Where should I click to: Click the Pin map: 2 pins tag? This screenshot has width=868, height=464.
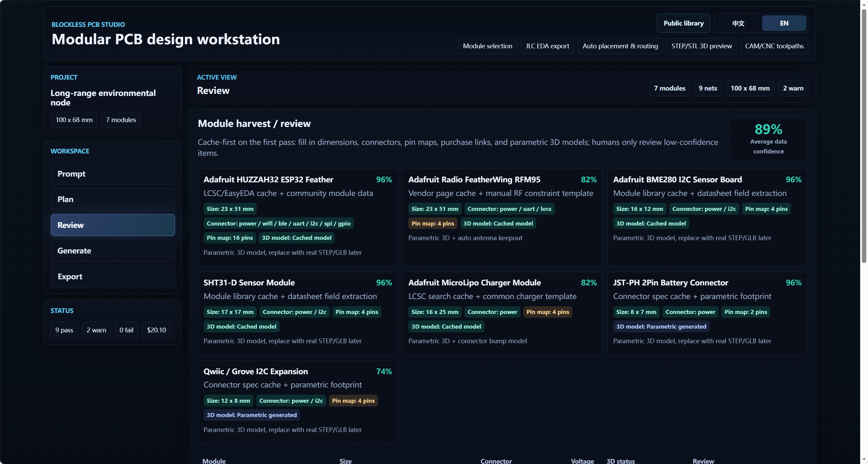(x=745, y=312)
